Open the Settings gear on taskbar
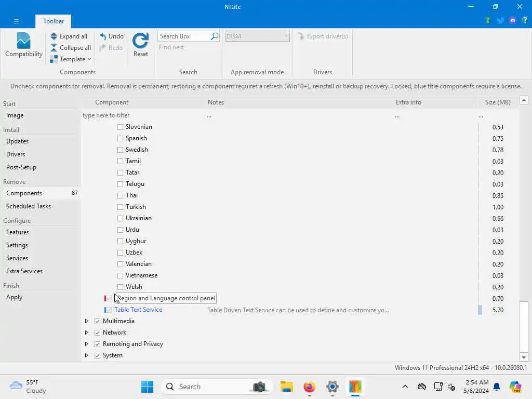 click(332, 387)
